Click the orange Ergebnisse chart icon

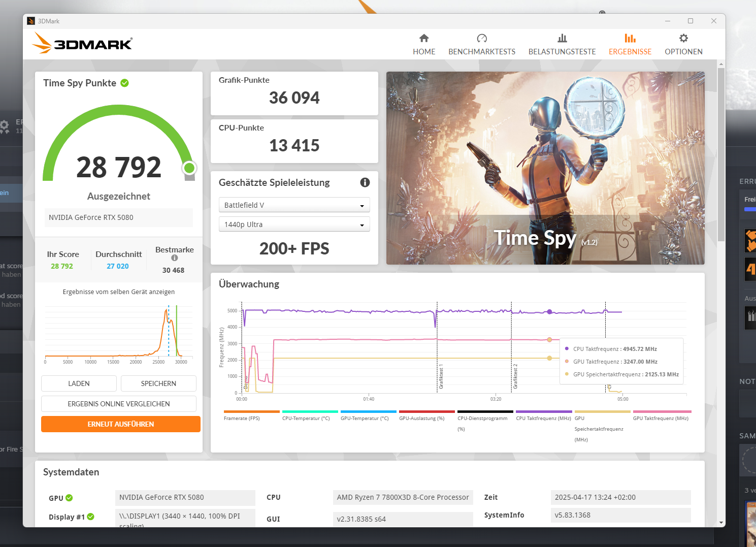(x=630, y=38)
